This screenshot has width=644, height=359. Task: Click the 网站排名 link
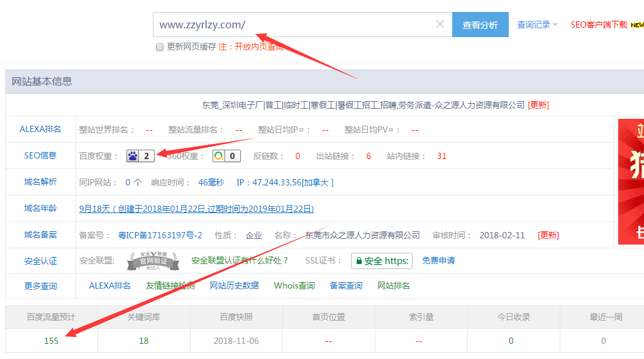[393, 285]
